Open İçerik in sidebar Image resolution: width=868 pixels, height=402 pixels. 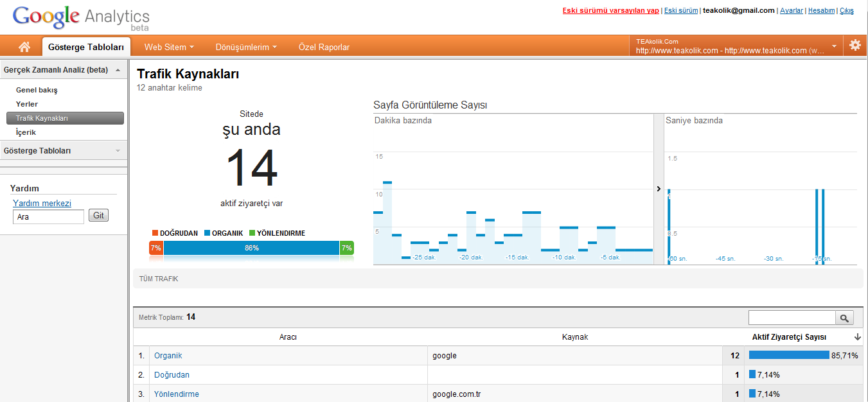pyautogui.click(x=26, y=132)
